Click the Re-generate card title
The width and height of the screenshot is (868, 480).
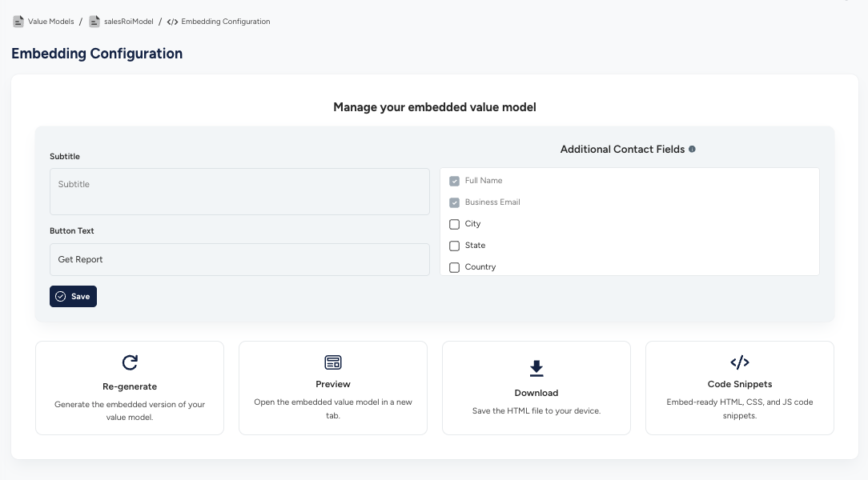click(x=130, y=386)
